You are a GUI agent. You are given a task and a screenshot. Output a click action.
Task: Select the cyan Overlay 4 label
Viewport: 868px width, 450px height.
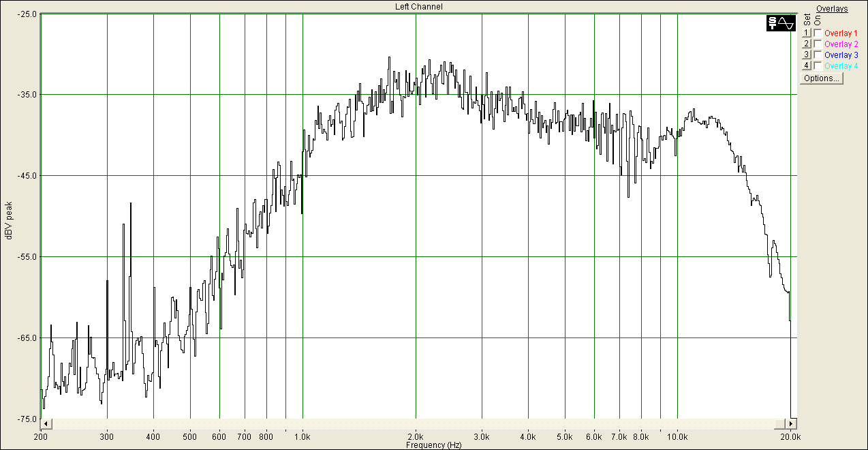(x=841, y=65)
